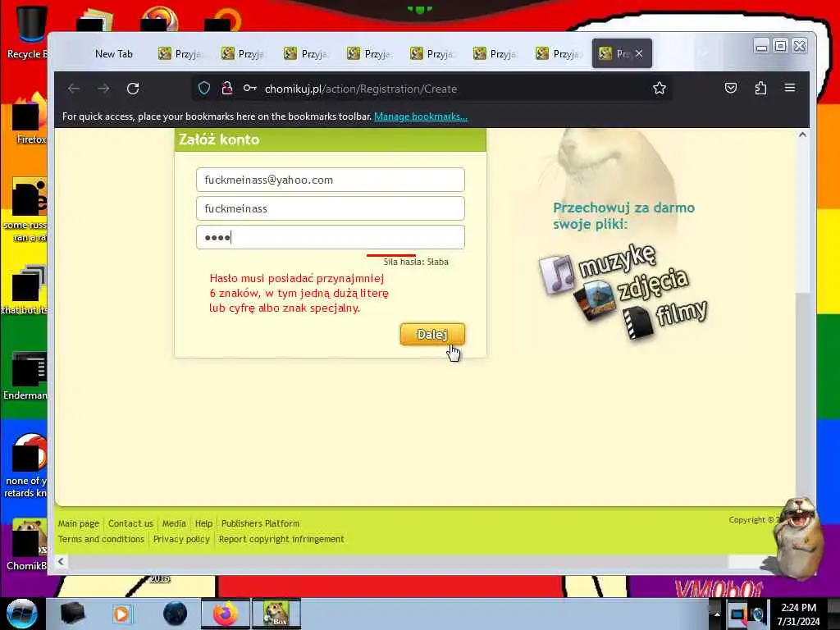Click the Dalej button
The image size is (840, 630).
point(432,335)
